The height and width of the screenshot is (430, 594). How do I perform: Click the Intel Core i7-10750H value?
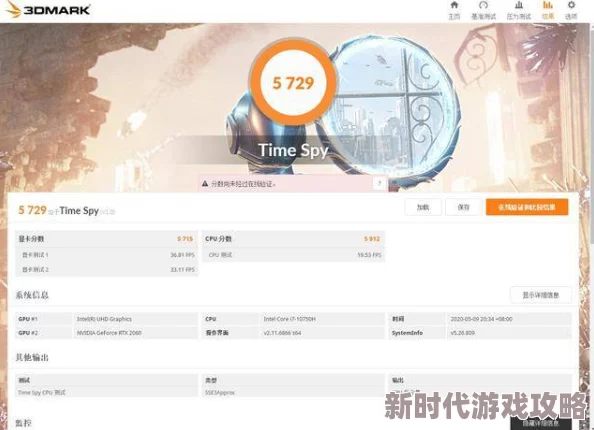(289, 319)
